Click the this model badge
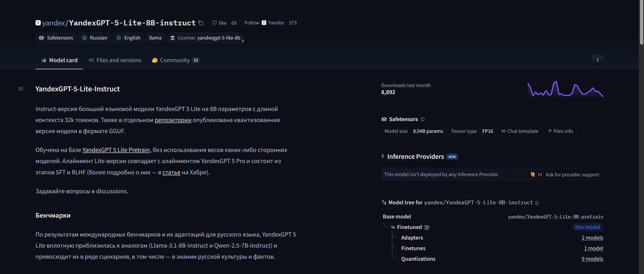Image resolution: width=644 pixels, height=274 pixels. point(587,227)
